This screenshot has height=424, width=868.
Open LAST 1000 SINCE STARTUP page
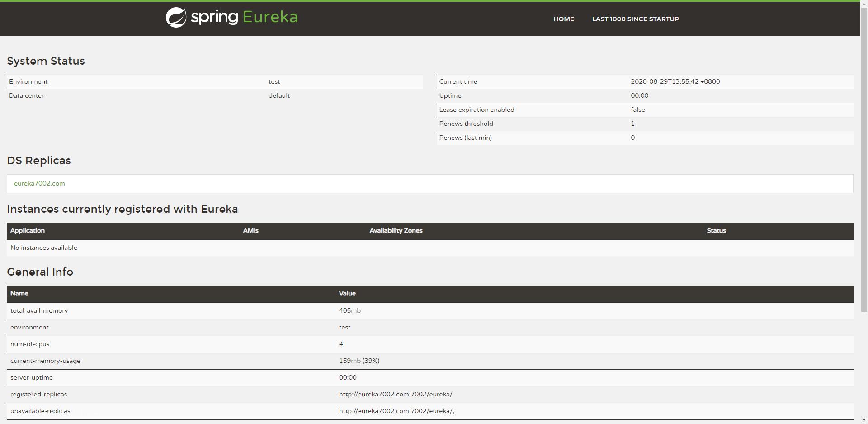(x=635, y=19)
